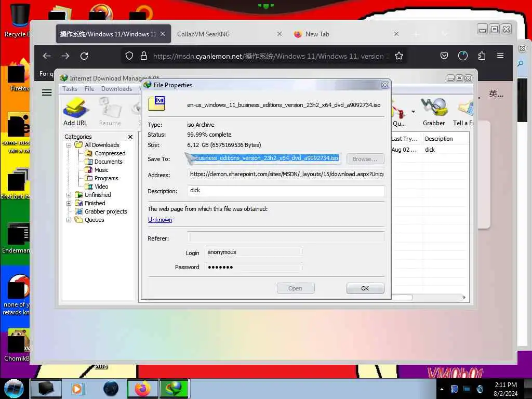This screenshot has height=399, width=532.
Task: Sort by the Last Try column header
Action: 406,139
